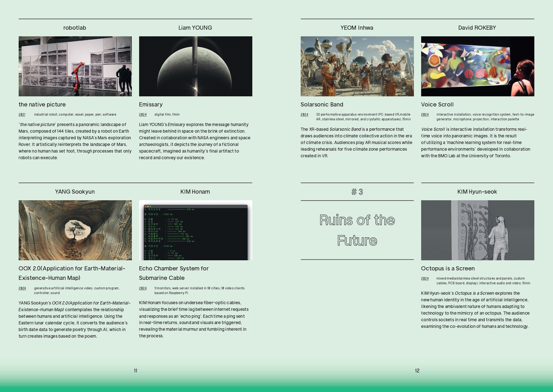Image resolution: width=553 pixels, height=392 pixels.
Task: Click page number 12
Action: point(417,371)
